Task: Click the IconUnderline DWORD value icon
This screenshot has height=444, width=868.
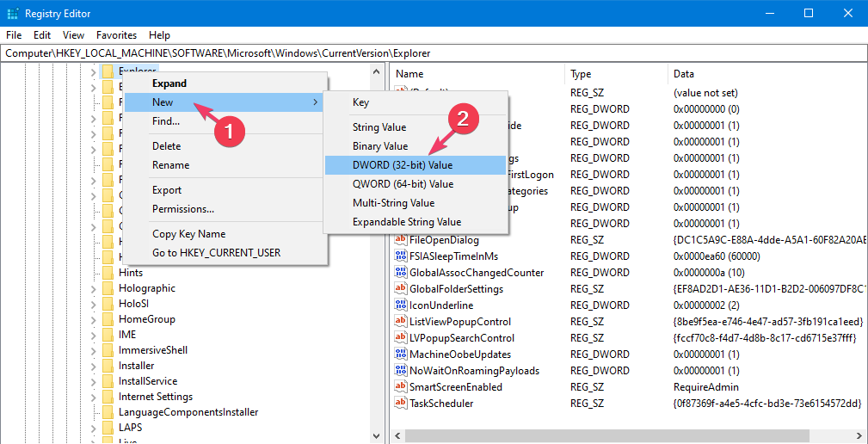Action: (x=400, y=305)
